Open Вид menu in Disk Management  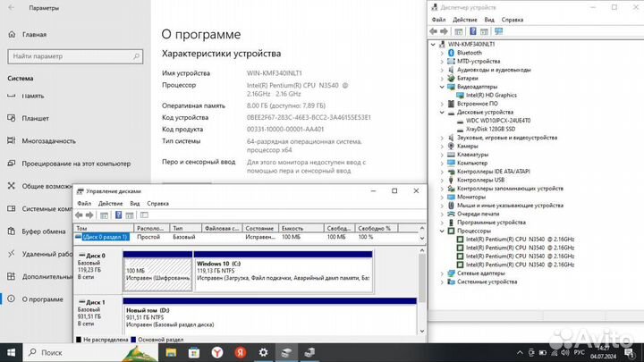pos(135,204)
